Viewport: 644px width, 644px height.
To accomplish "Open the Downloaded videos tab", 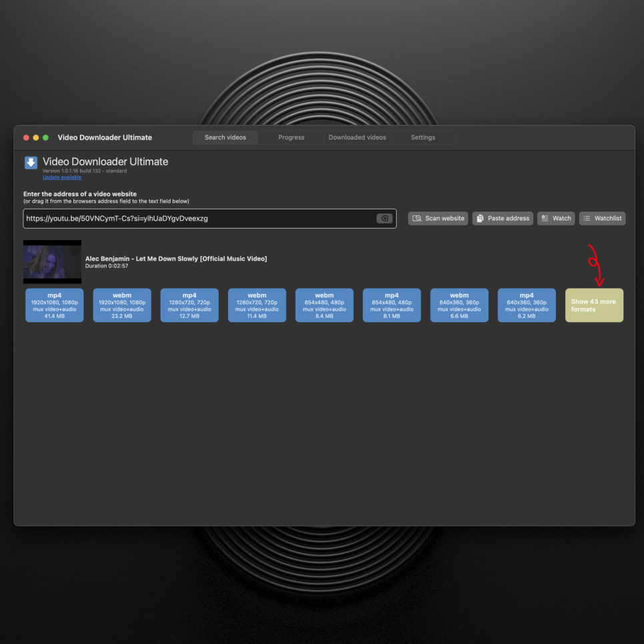I will tap(357, 137).
